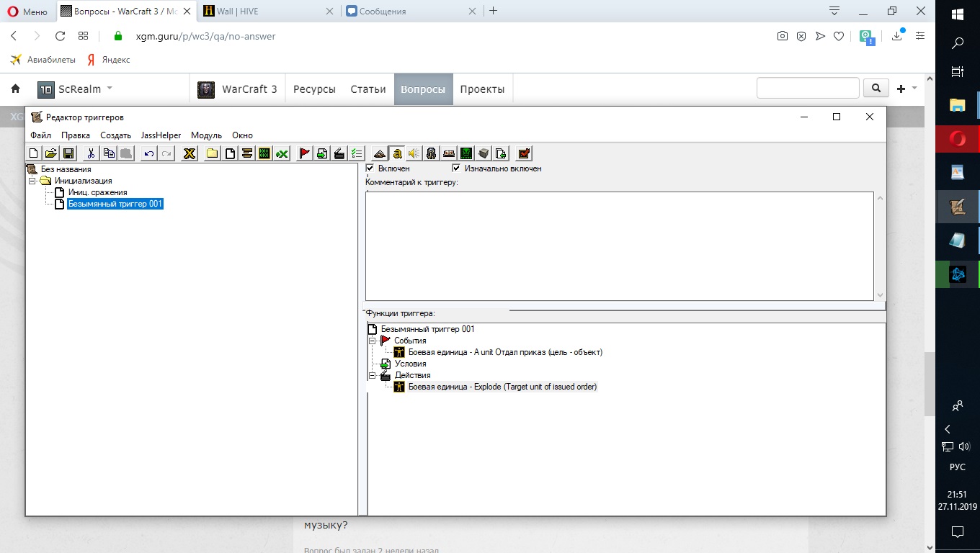Image resolution: width=980 pixels, height=553 pixels.
Task: Open the JassHelper menu
Action: (161, 135)
